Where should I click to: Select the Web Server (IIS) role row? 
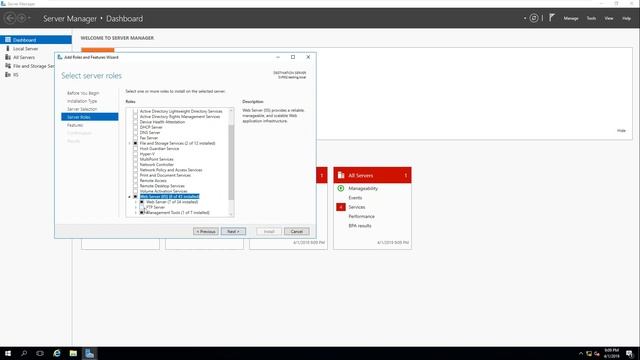point(169,196)
